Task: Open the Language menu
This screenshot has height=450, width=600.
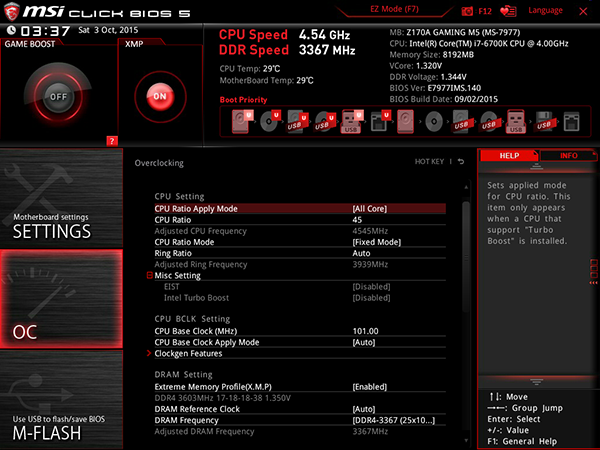Action: coord(545,10)
